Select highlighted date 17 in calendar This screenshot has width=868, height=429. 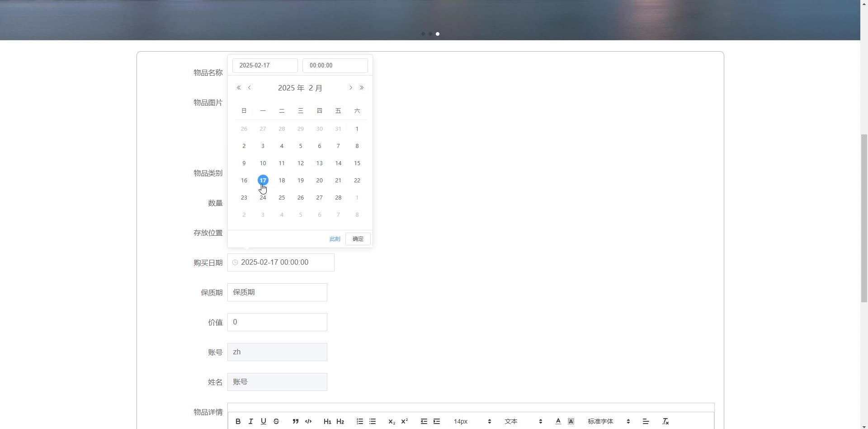(x=263, y=180)
